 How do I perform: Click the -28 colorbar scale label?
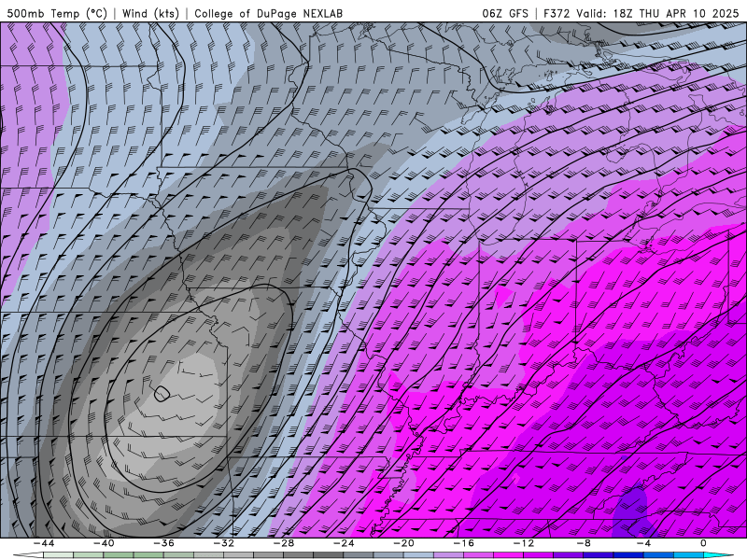pos(284,543)
